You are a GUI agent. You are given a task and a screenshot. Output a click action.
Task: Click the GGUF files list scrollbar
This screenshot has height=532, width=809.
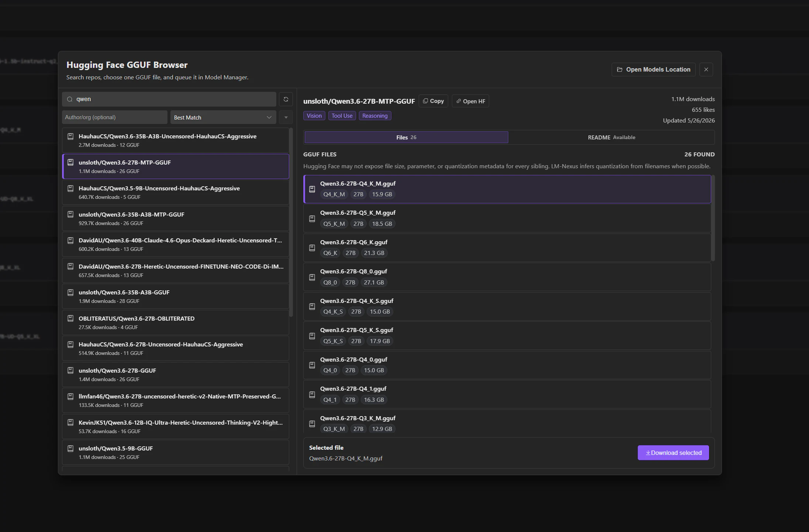(x=713, y=218)
